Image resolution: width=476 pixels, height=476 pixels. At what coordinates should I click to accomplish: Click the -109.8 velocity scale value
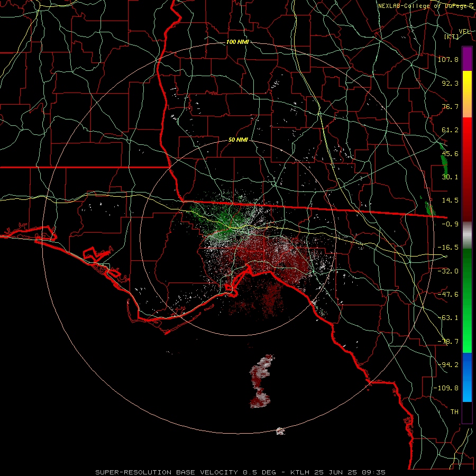coord(446,388)
